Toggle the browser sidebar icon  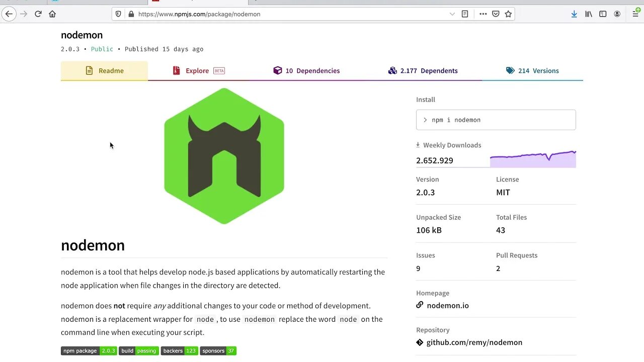pos(603,14)
